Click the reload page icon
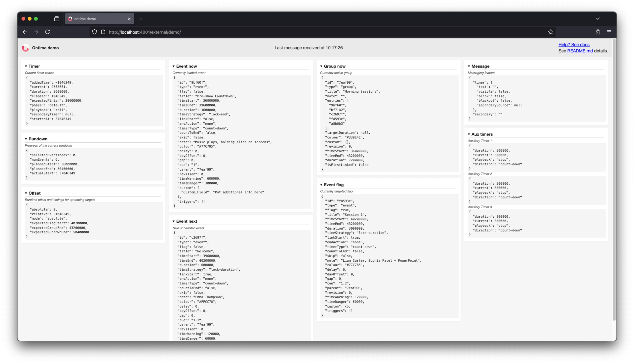Screen dimensions: 634x364 tap(47, 32)
